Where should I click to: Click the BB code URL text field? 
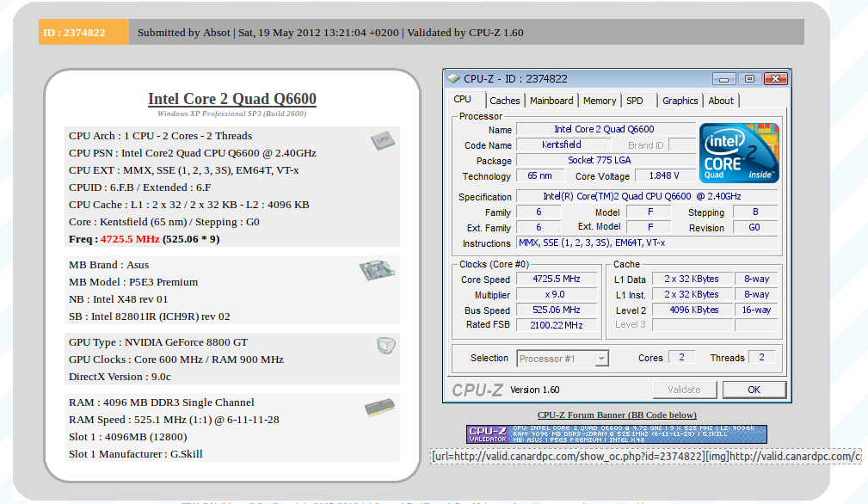pos(645,457)
